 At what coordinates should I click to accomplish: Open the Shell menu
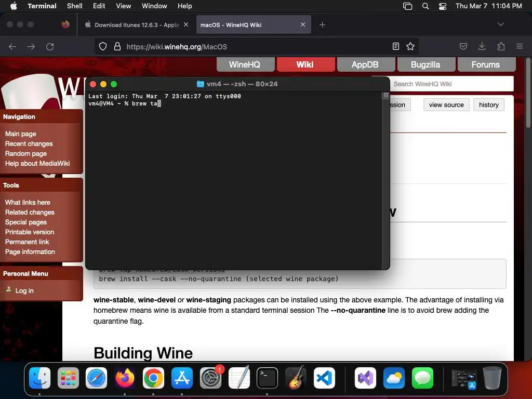pyautogui.click(x=75, y=6)
